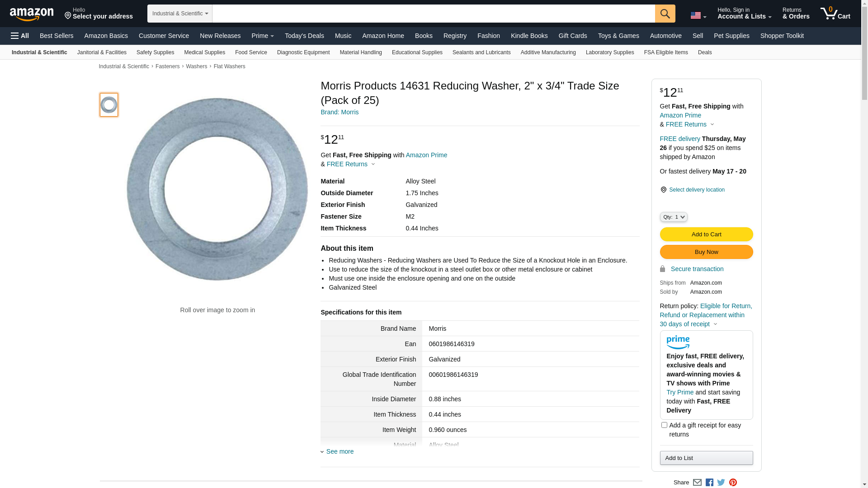Enable the gift receipt checkbox
868x488 pixels.
pyautogui.click(x=664, y=425)
